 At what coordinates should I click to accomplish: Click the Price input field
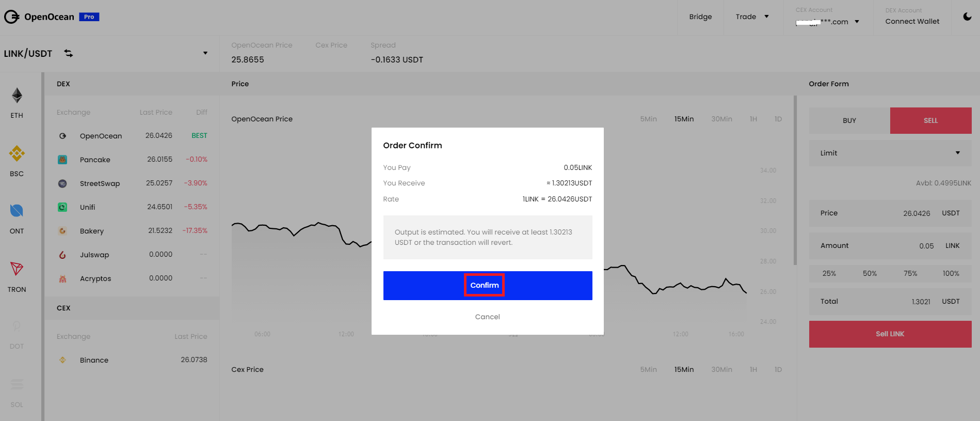[890, 213]
